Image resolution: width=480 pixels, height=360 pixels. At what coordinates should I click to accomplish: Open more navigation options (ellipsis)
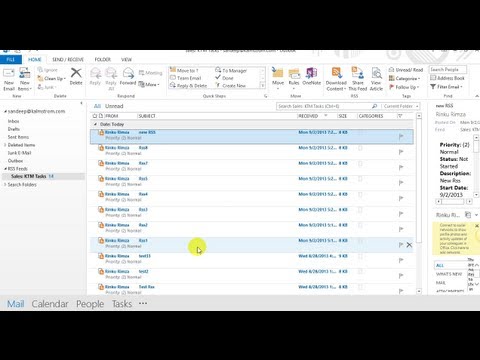coord(143,303)
